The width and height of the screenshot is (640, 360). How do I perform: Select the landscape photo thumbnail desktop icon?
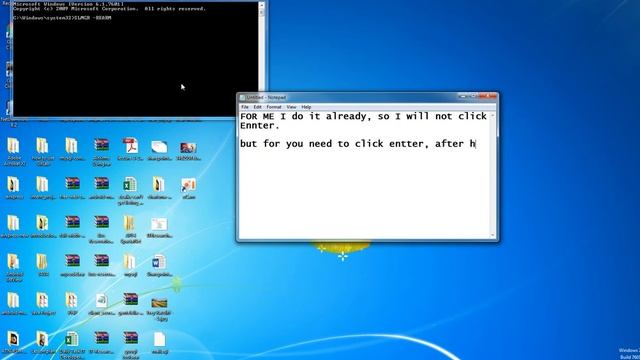159,308
